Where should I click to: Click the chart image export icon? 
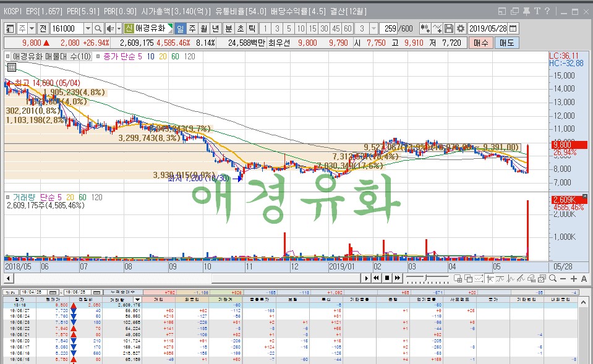point(542,279)
